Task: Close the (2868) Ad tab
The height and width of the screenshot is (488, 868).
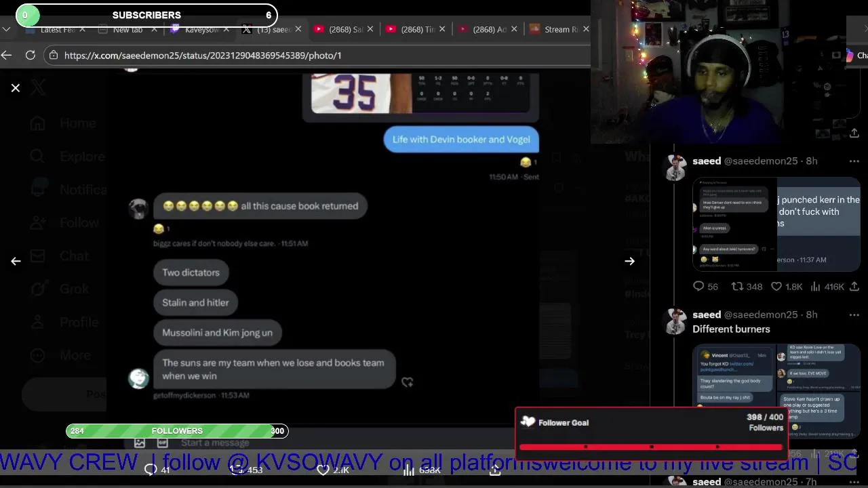Action: point(514,30)
